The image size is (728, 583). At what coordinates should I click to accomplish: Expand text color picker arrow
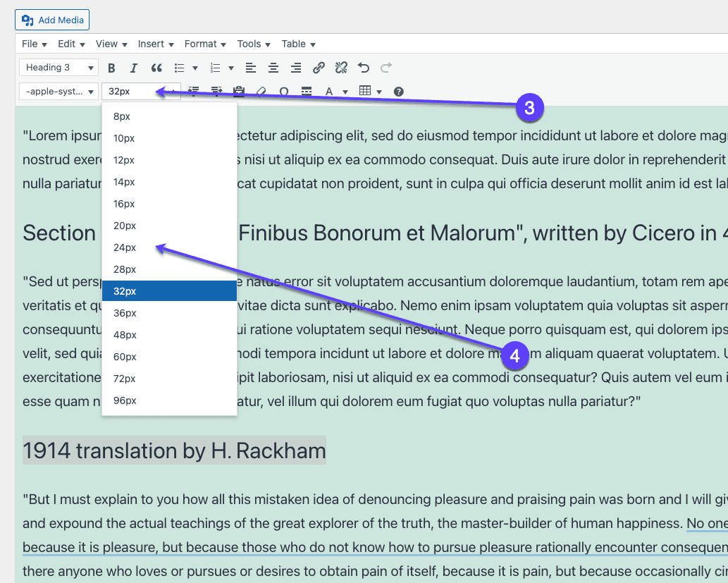(x=345, y=92)
